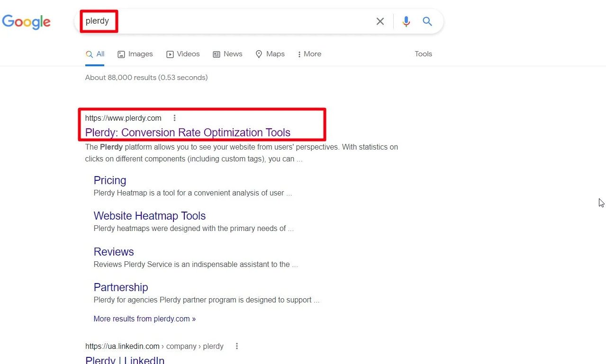Viewport: 606px width, 364px height.
Task: Click the newspaper icon next to News
Action: 217,54
